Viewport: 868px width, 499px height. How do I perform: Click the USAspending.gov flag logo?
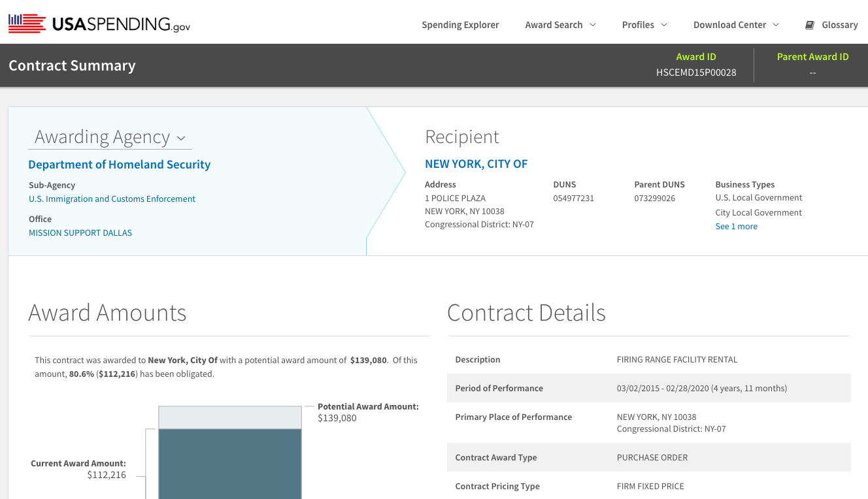(27, 24)
